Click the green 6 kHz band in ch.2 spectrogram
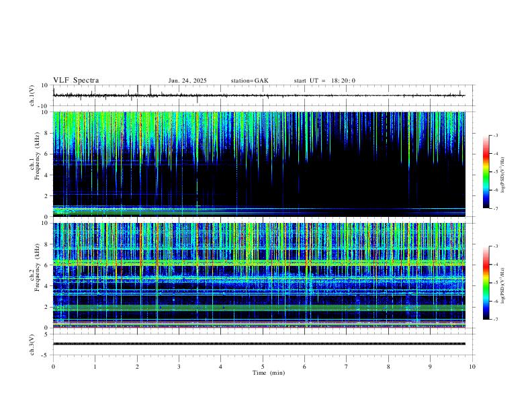Viewport: 532px width, 411px height. [259, 263]
